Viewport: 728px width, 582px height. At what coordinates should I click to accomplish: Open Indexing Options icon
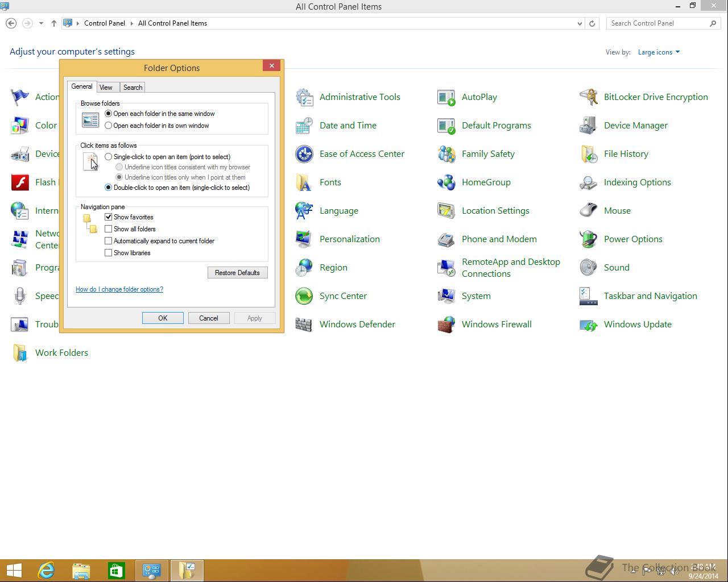(x=588, y=182)
